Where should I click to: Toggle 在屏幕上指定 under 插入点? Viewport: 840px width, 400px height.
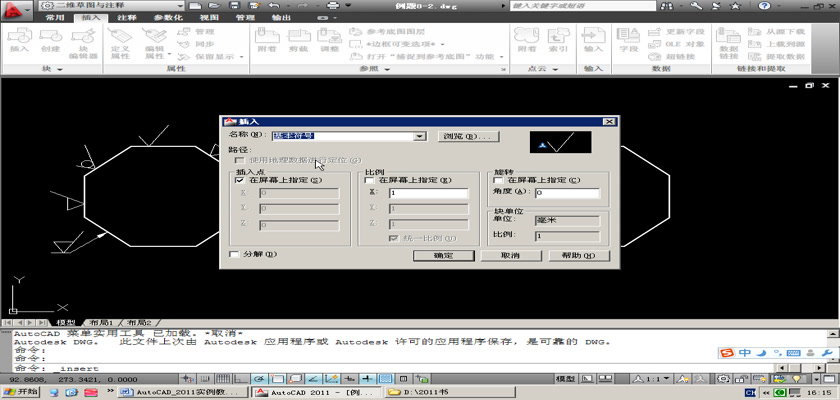[239, 180]
